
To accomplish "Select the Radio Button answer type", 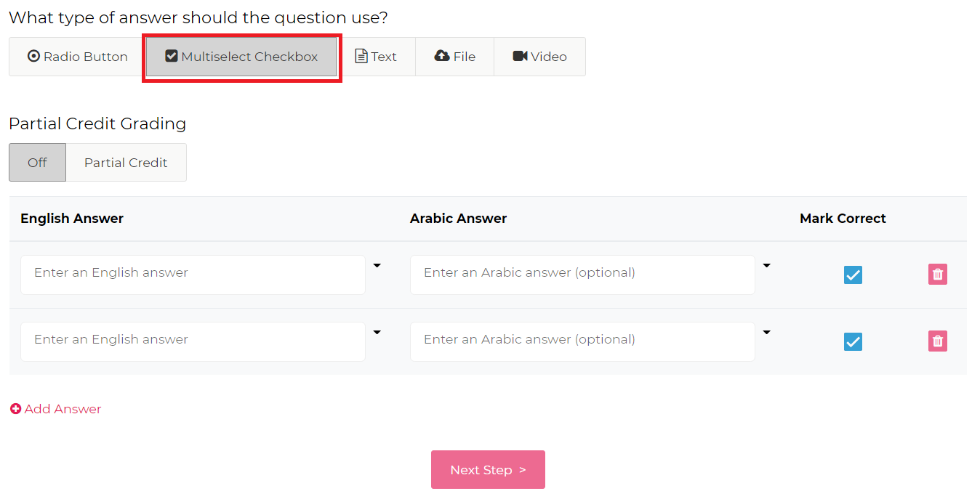I will coord(78,57).
